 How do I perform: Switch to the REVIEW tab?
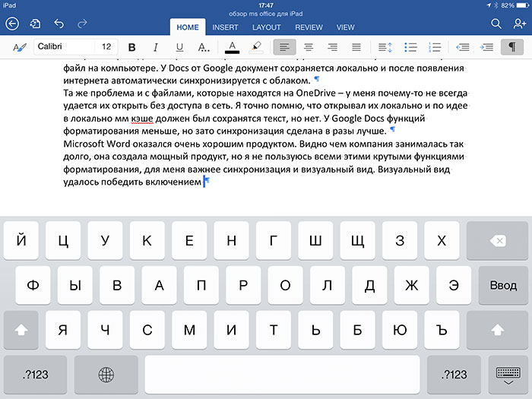coord(309,27)
